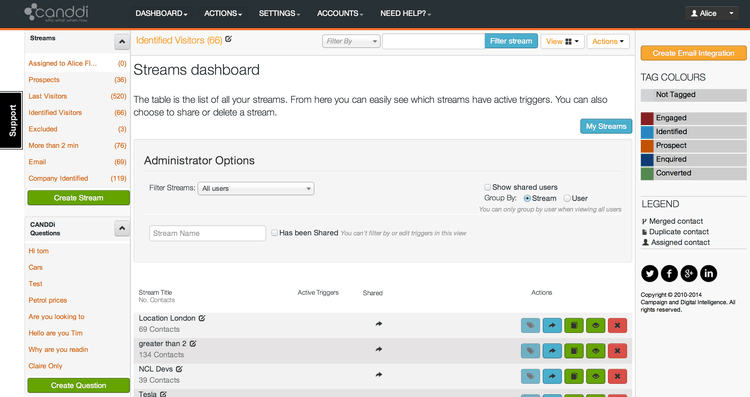
Task: Open Filter Streams All users dropdown
Action: [x=256, y=188]
